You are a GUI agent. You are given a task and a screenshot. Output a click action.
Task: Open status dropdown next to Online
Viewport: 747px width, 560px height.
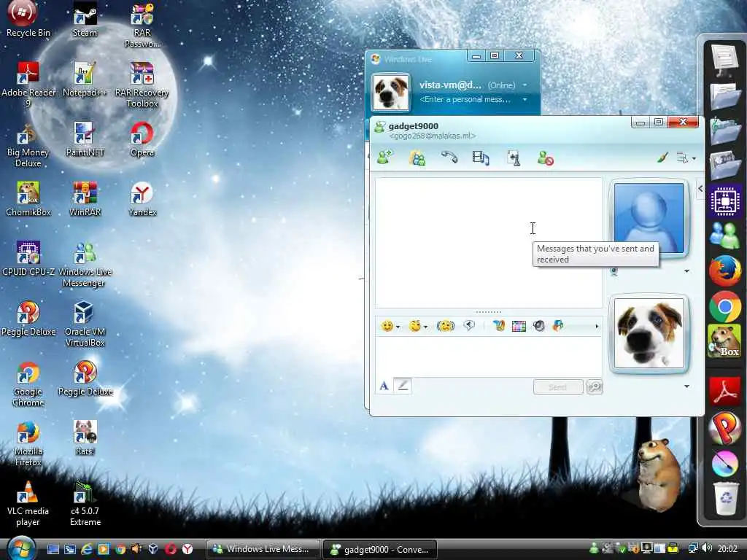(x=525, y=85)
